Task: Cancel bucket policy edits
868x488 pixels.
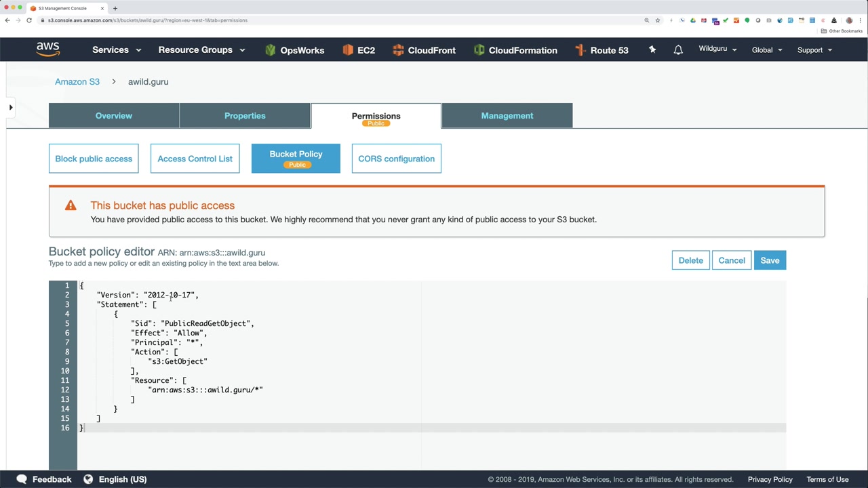Action: click(x=732, y=260)
